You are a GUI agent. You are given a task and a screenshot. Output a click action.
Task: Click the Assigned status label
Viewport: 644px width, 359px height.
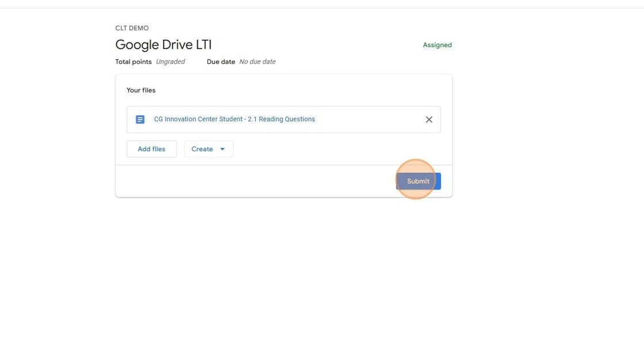click(437, 45)
